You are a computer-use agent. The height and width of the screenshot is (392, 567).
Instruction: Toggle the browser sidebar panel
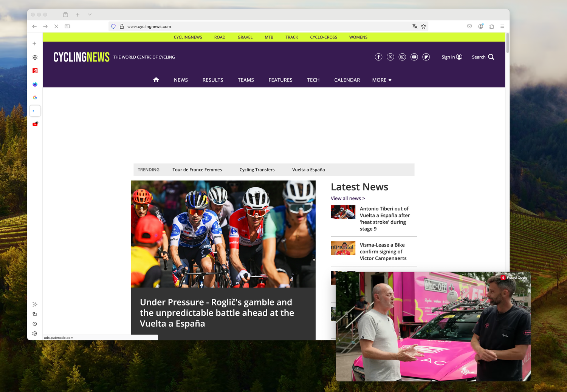pos(67,26)
